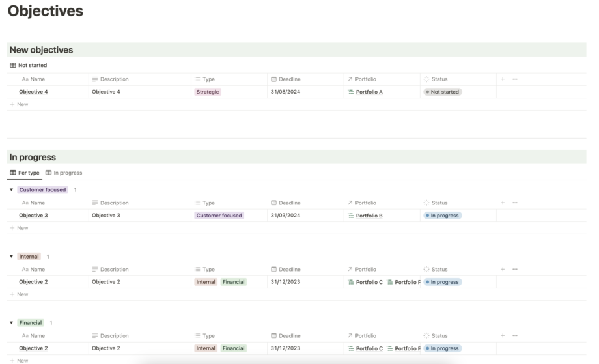Switch to the Per type view tab

pos(24,173)
